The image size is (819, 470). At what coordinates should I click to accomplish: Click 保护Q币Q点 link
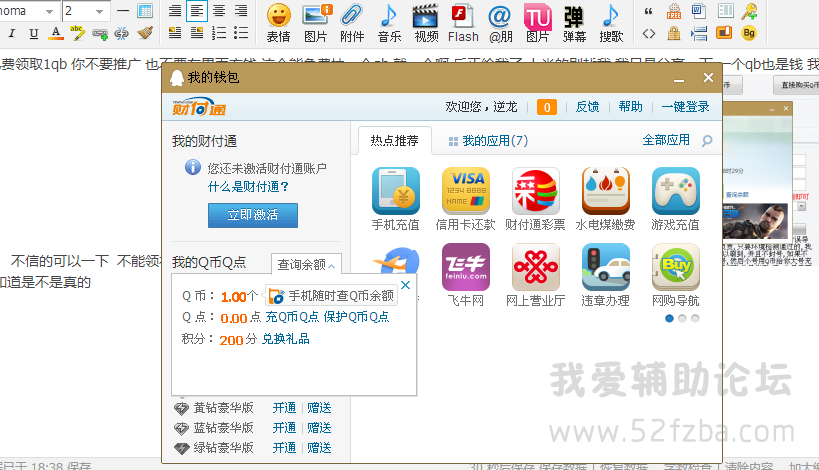[356, 317]
